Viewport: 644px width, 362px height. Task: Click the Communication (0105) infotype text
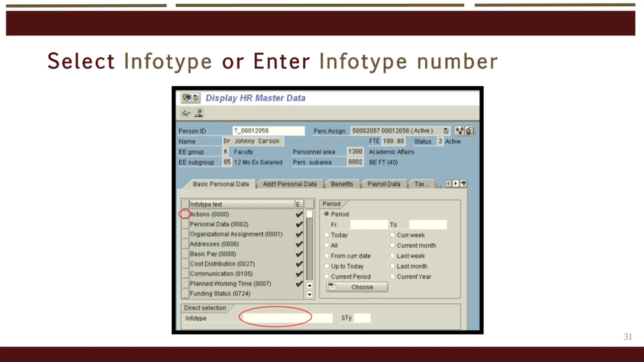221,274
